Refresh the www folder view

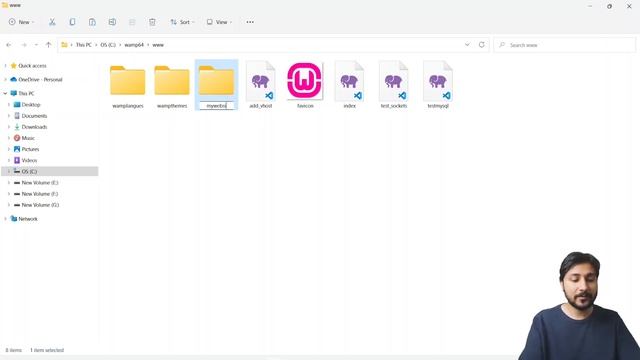click(x=482, y=45)
